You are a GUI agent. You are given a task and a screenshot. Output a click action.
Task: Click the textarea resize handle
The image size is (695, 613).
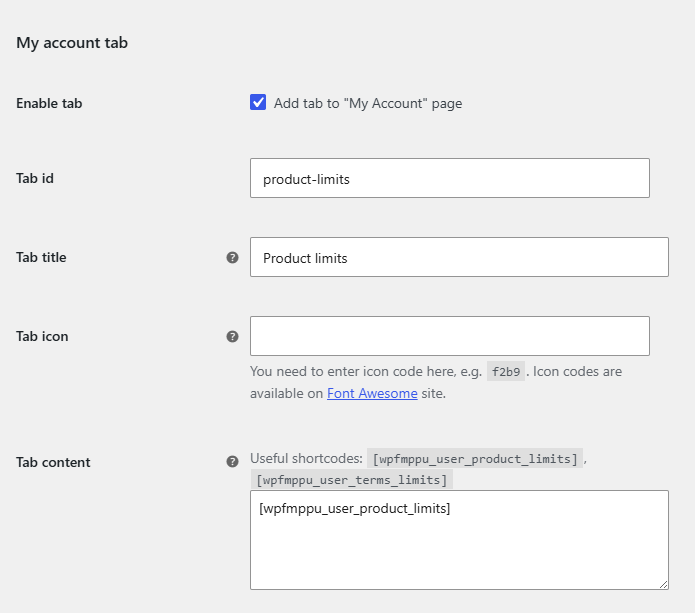[x=663, y=585]
